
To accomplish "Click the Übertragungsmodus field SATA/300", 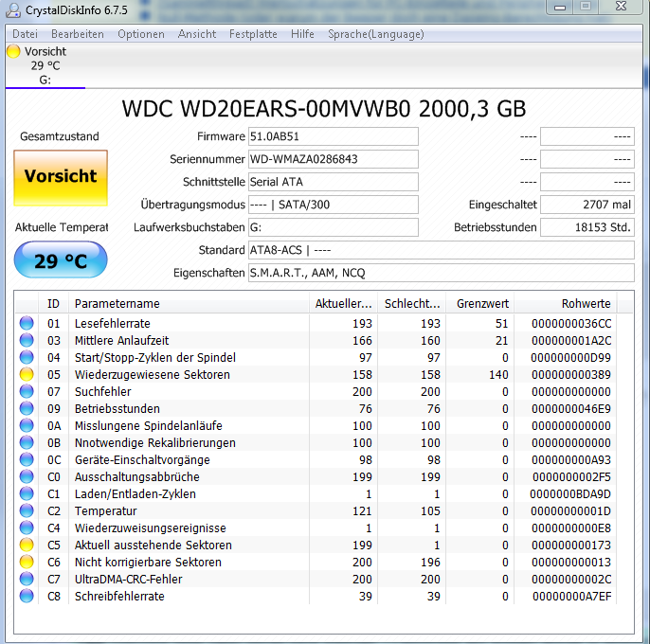I will pos(334,205).
